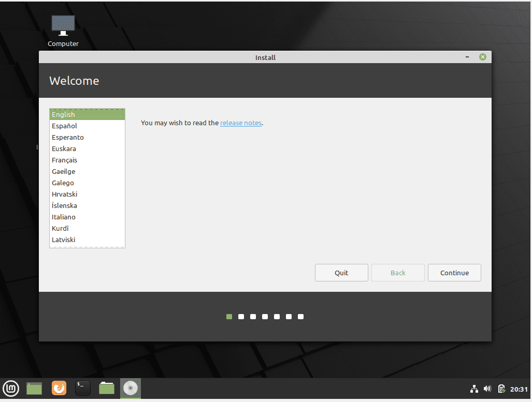
Task: Check the battery status tray icon
Action: pos(501,389)
